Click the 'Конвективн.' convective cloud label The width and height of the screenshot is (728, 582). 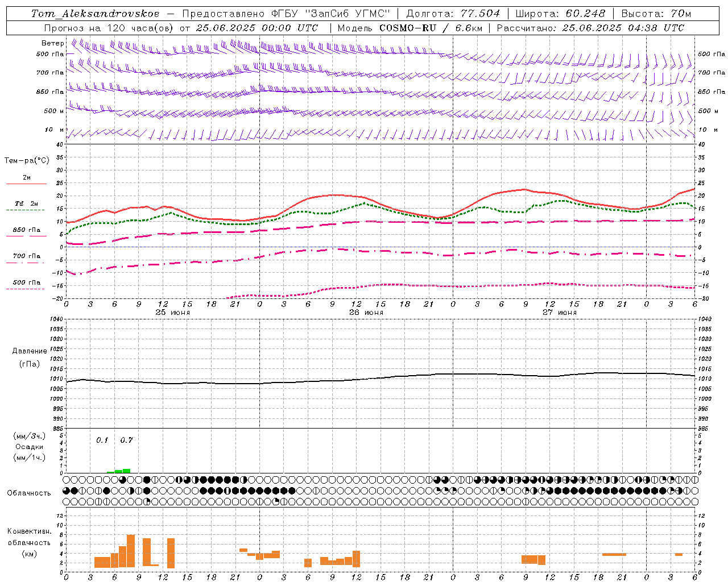click(x=29, y=531)
